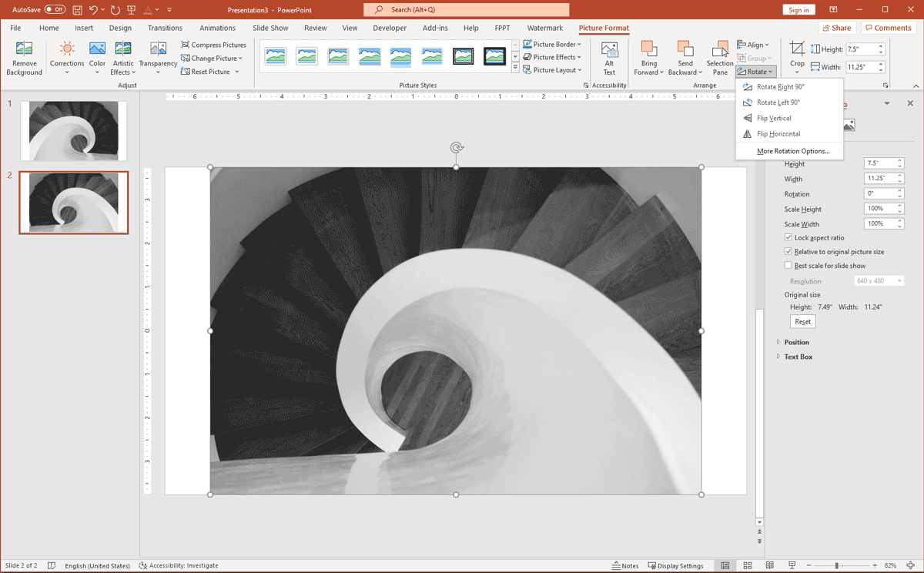Uncheck Lock aspect ratio
924x573 pixels.
[788, 238]
